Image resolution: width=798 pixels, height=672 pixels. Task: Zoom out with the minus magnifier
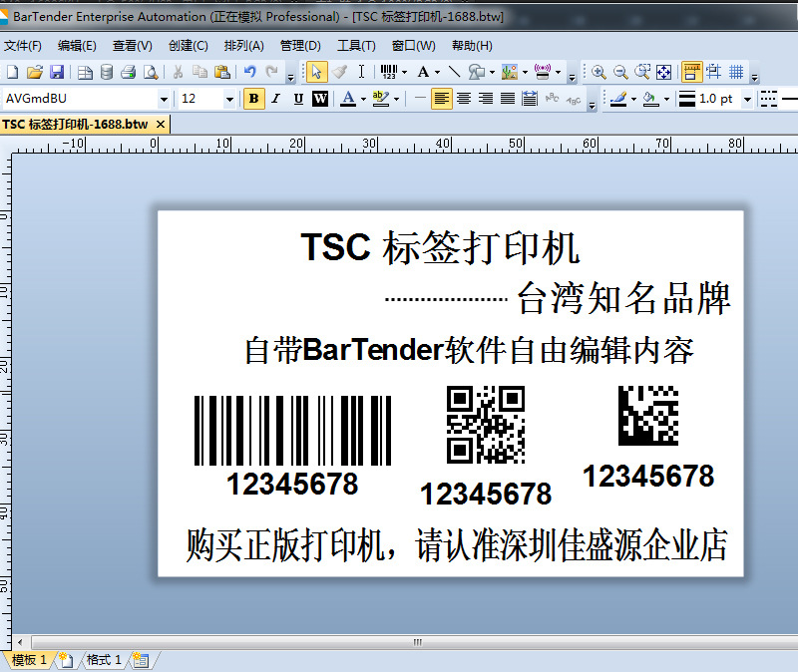(x=620, y=72)
